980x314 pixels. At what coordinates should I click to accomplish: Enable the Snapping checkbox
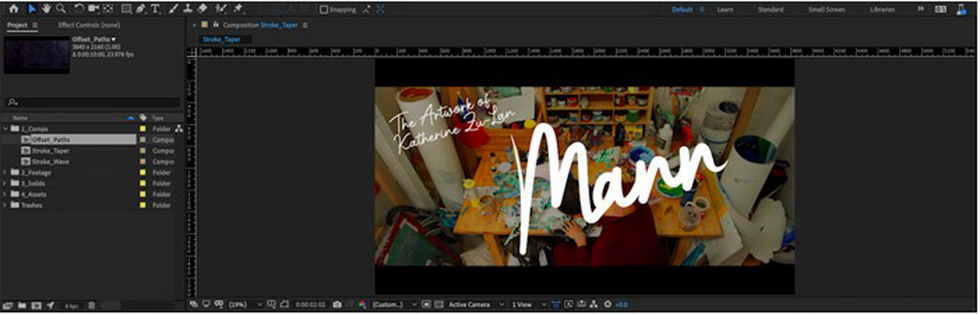pyautogui.click(x=324, y=9)
